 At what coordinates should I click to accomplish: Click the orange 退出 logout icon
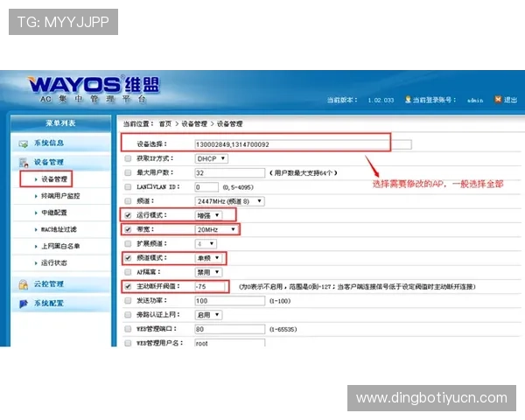pos(498,99)
